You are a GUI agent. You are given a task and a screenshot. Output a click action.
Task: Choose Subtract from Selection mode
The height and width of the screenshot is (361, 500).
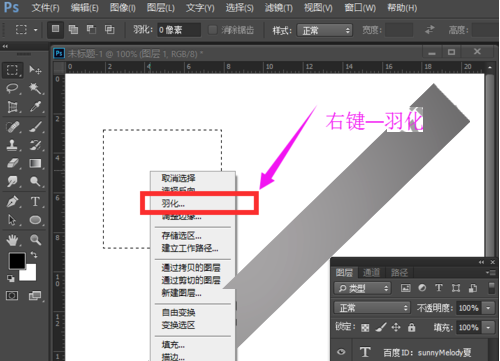pos(91,30)
